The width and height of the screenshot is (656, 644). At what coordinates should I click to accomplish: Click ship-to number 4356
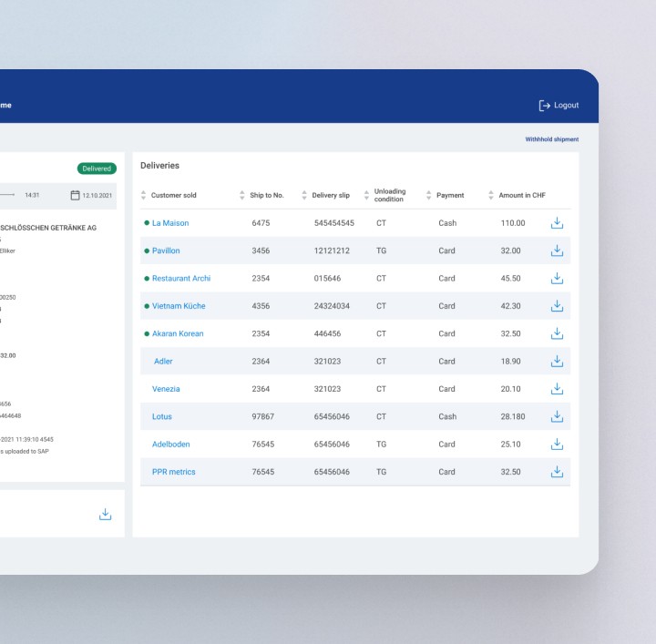261,306
